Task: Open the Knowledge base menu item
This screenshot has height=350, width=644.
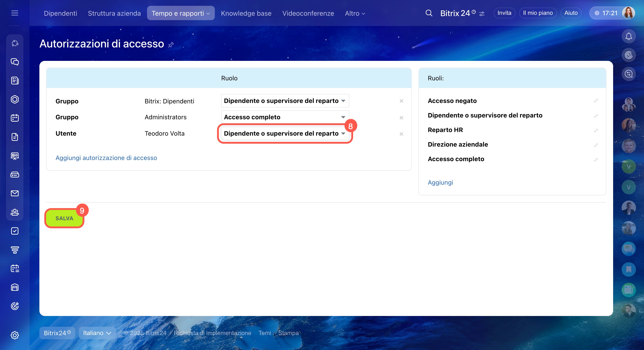Action: coord(246,13)
